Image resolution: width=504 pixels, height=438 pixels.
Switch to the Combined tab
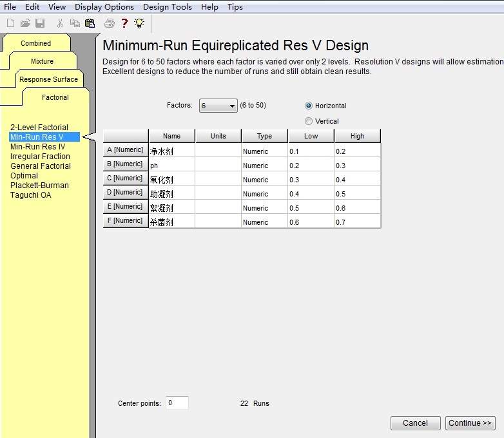pyautogui.click(x=35, y=43)
